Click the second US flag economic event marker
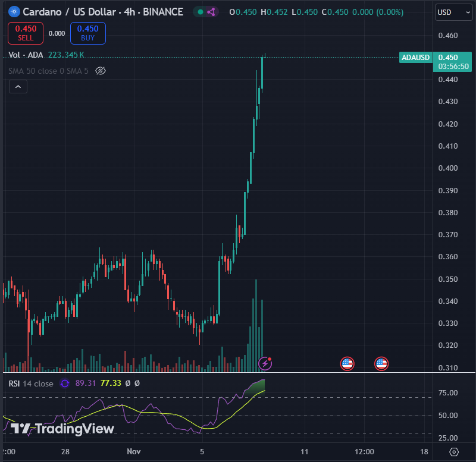Viewport: 476px width, 462px height. pyautogui.click(x=381, y=364)
